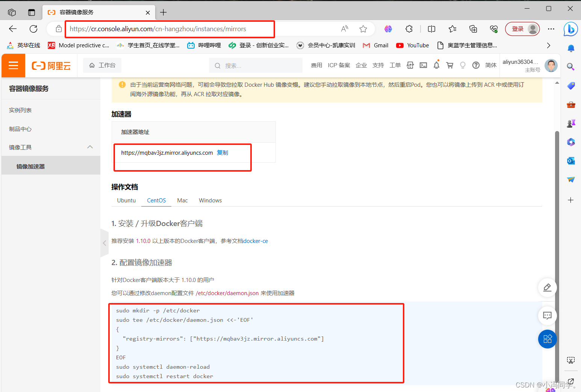Open the docker-ce documentation link
581x392 pixels.
[x=256, y=241]
